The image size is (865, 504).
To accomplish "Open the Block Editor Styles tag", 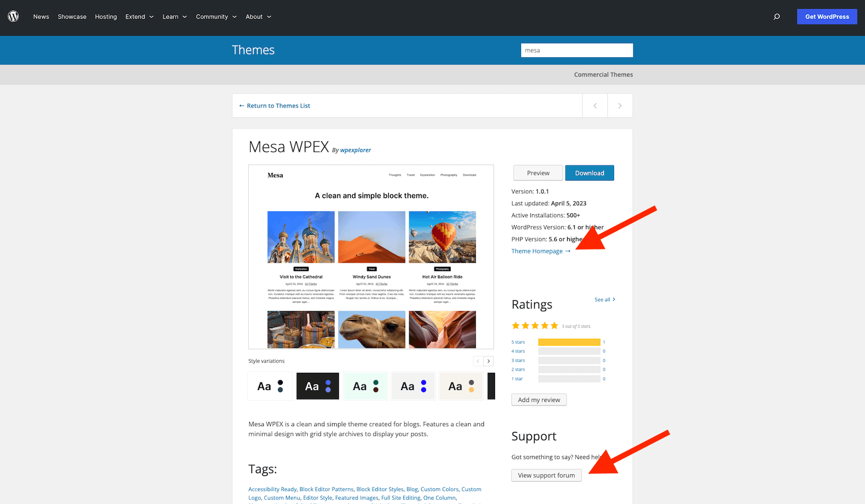I will pyautogui.click(x=380, y=489).
